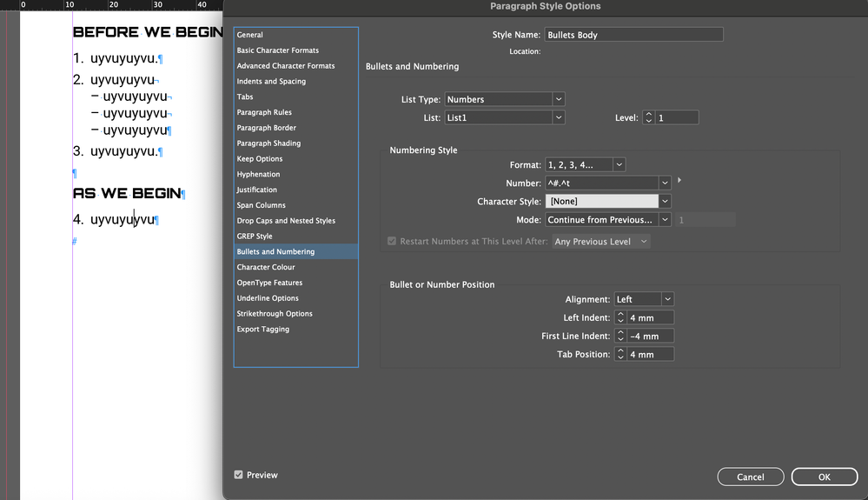Adjust the Left Indent stepper
Screen dimensions: 868x500
pyautogui.click(x=620, y=317)
